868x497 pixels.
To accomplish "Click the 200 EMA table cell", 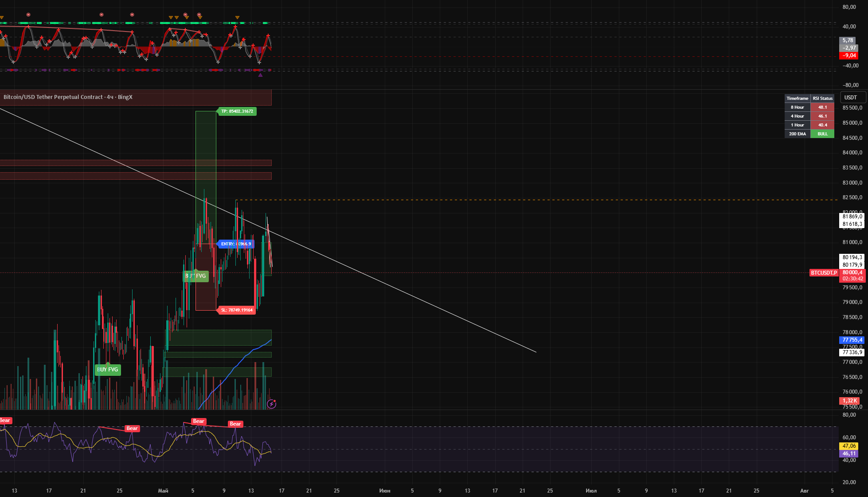I will click(797, 134).
